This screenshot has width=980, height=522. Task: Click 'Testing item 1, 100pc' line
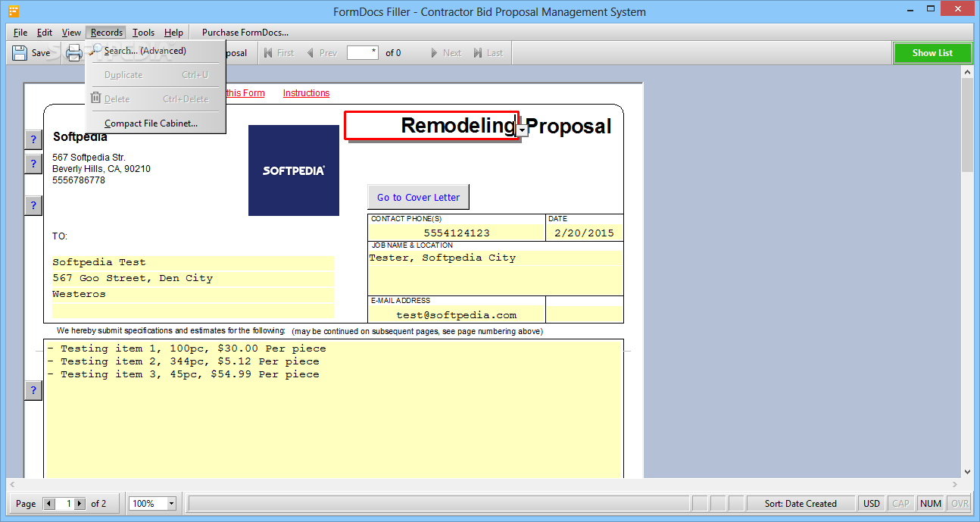coord(186,349)
